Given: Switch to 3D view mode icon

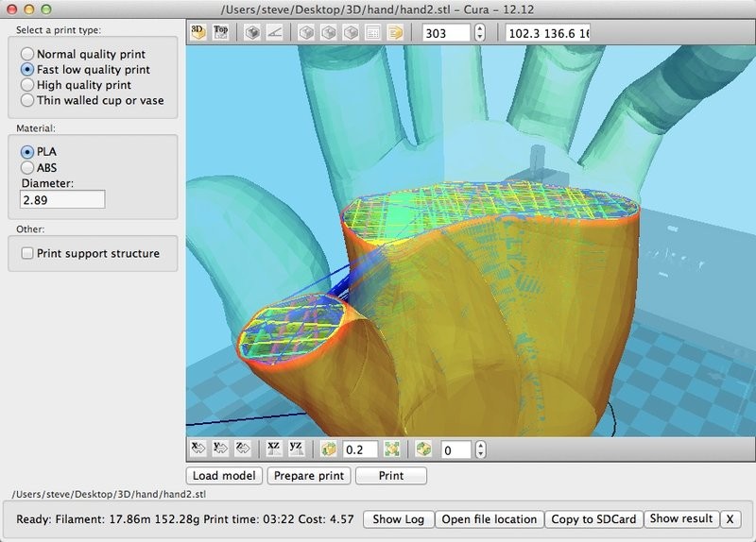Looking at the screenshot, I should coord(198,32).
